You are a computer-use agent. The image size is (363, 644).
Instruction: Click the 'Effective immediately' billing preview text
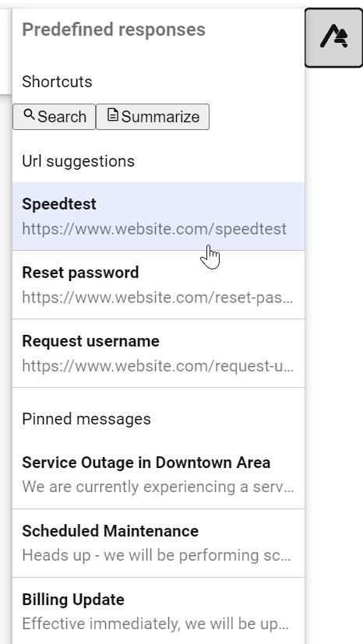coord(155,624)
